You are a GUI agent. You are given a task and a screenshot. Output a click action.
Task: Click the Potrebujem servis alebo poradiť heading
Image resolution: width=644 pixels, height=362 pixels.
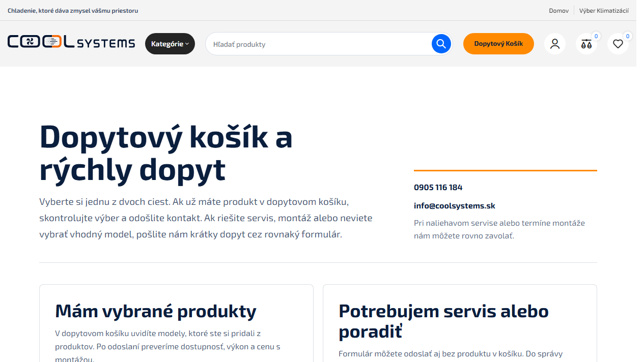443,321
